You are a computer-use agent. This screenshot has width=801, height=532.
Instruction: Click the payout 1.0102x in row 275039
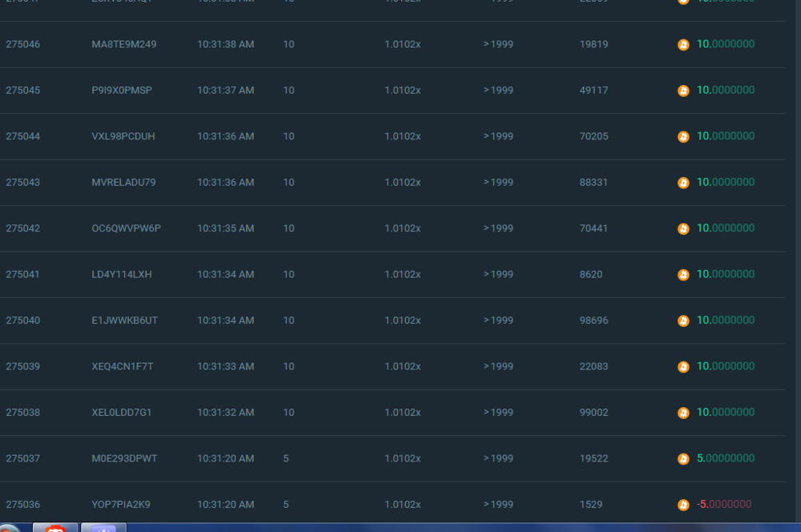402,366
